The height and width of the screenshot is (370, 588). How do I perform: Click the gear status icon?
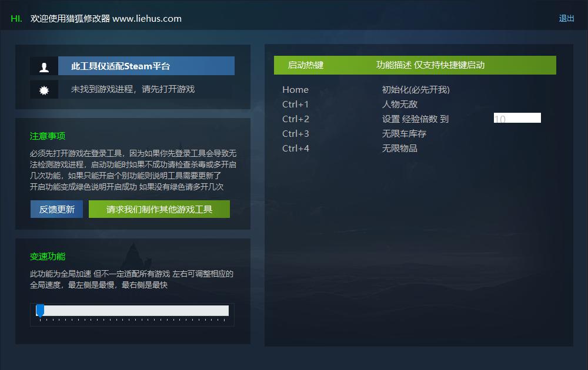tap(44, 90)
